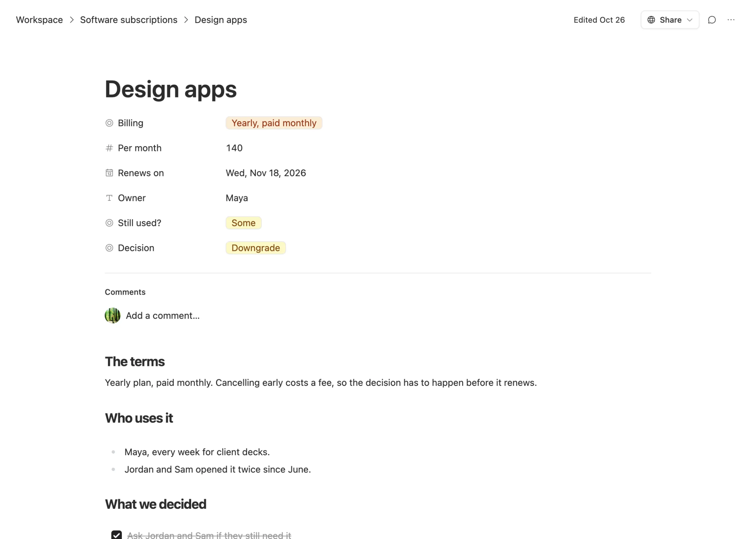Click the Who uses it heading
This screenshot has height=539, width=756.
tap(139, 418)
